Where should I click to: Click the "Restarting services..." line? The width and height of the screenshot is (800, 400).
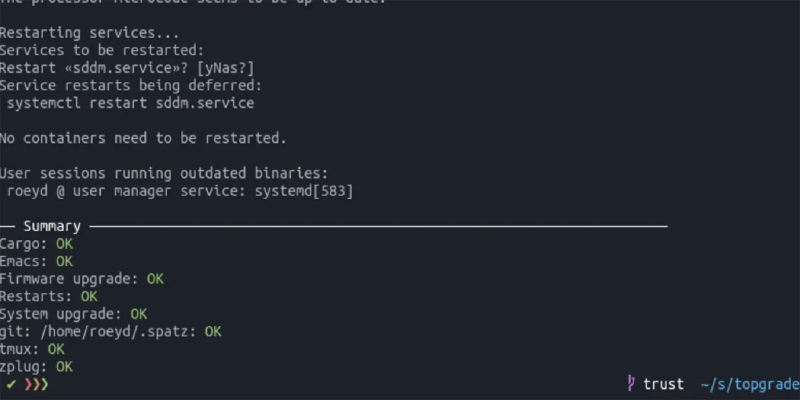point(89,32)
